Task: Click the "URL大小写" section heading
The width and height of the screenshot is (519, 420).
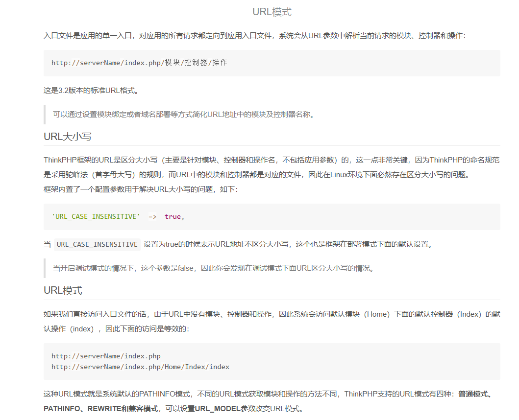Action: coord(68,137)
